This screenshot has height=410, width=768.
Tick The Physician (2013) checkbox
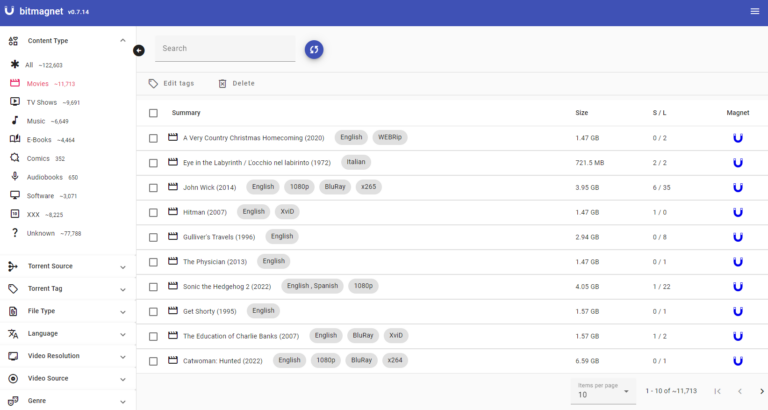tap(153, 262)
